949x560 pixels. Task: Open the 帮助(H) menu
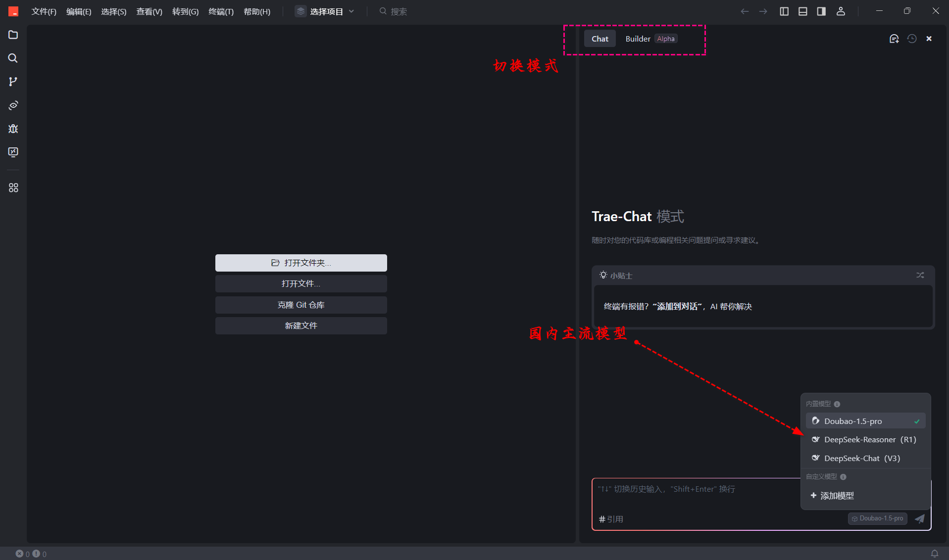click(x=257, y=11)
